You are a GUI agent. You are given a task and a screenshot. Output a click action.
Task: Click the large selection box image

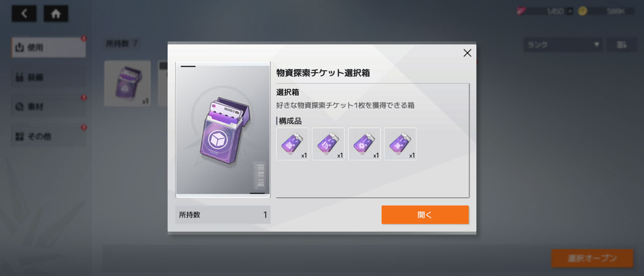click(x=223, y=130)
